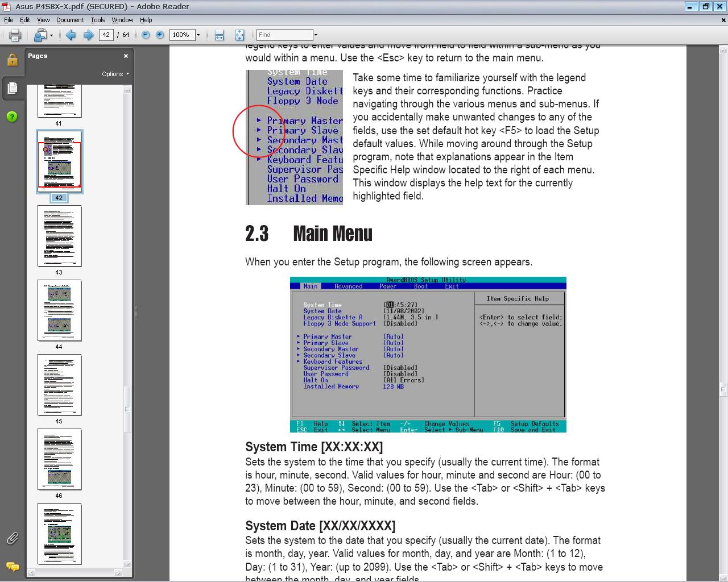This screenshot has height=582, width=728.
Task: Restore the Adobe Reader window
Action: [706, 7]
